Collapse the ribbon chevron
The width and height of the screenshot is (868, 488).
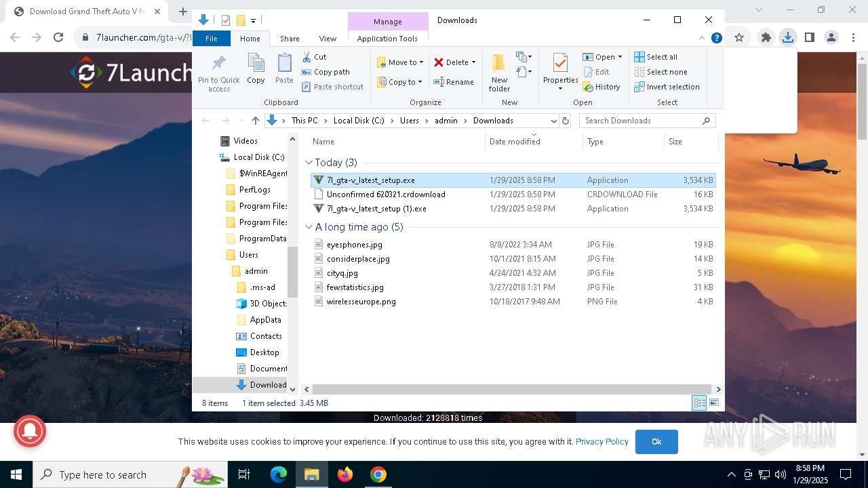coord(703,39)
